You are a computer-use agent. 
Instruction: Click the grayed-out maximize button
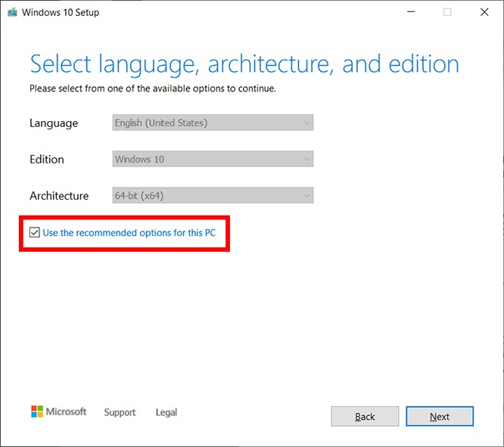(447, 12)
